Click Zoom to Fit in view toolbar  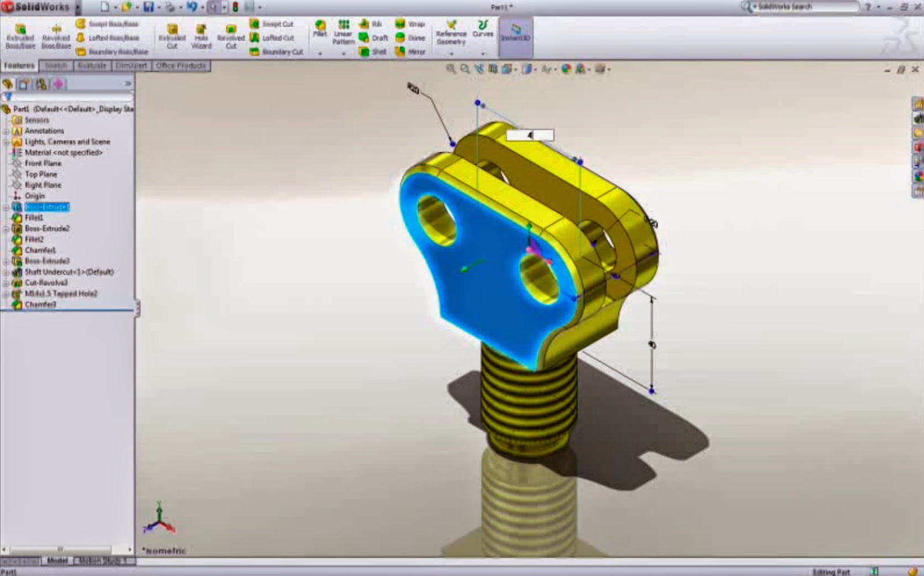tap(451, 69)
